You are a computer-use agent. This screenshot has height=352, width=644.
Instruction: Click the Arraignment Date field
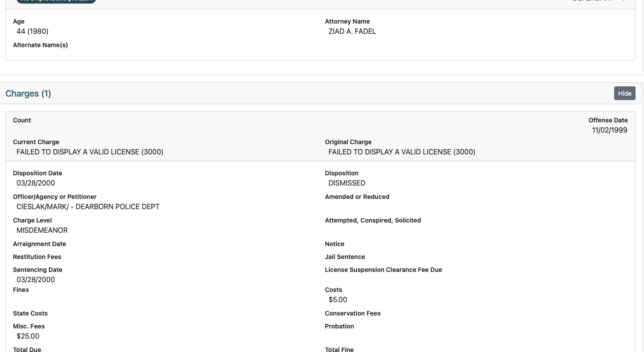(39, 244)
